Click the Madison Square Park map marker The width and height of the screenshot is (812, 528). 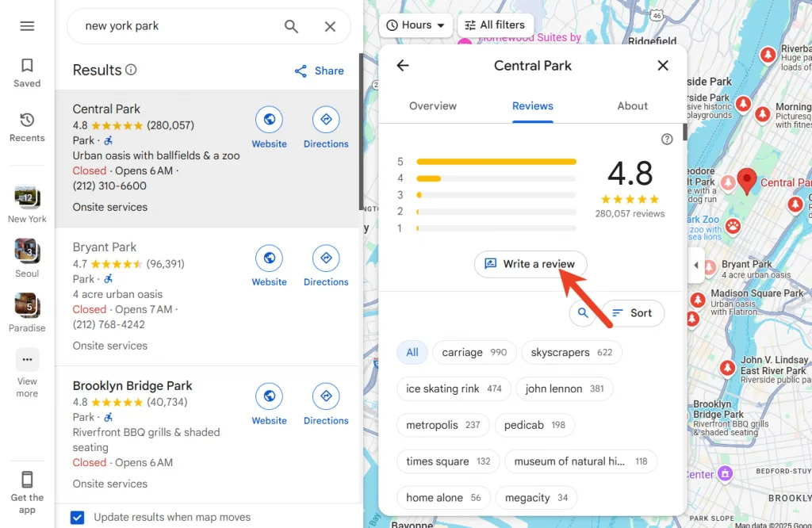698,300
